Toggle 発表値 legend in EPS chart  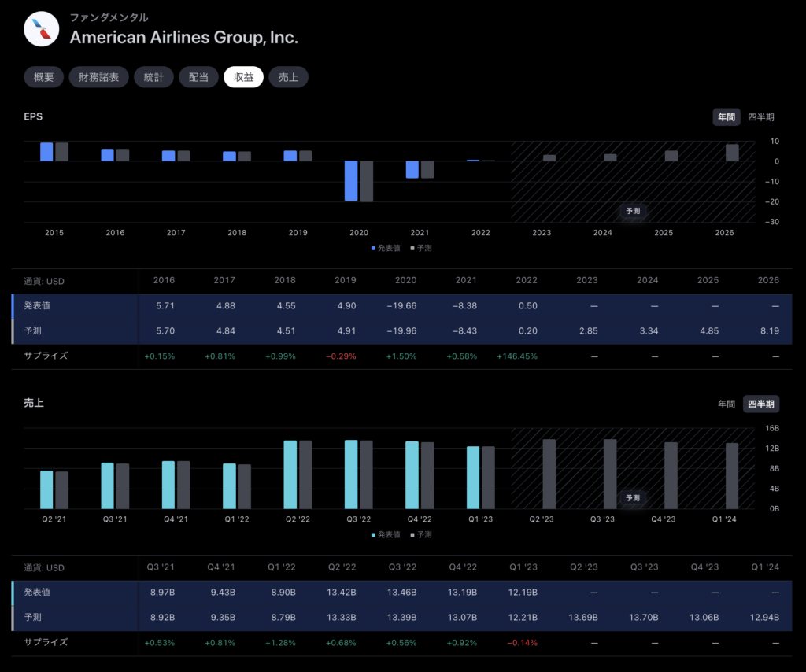point(386,248)
